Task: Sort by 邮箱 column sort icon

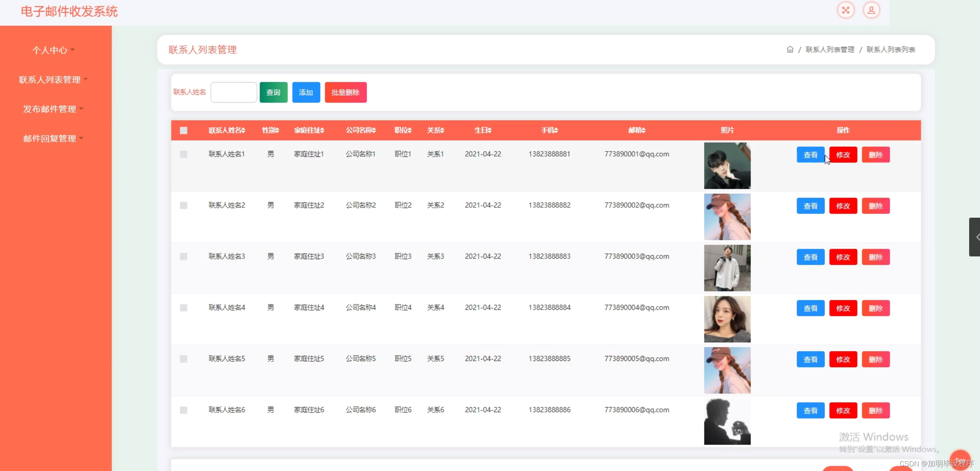Action: 644,131
